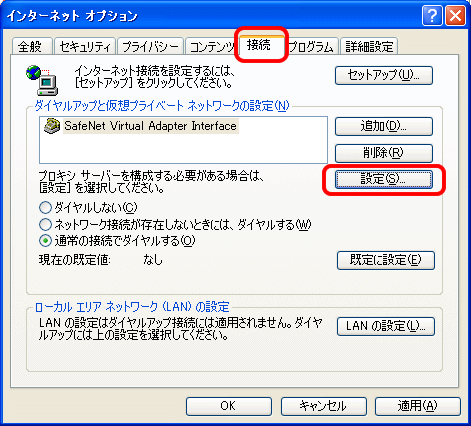Open the セキュリティ tab
Image resolution: width=471 pixels, height=426 pixels.
85,46
